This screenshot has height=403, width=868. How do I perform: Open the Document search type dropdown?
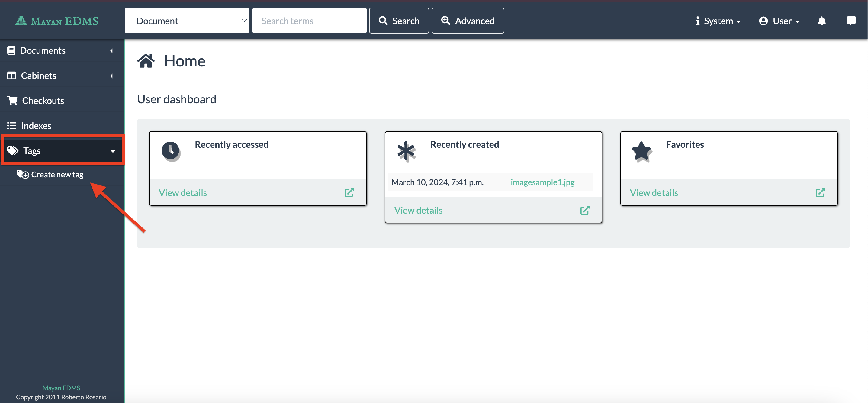click(187, 21)
